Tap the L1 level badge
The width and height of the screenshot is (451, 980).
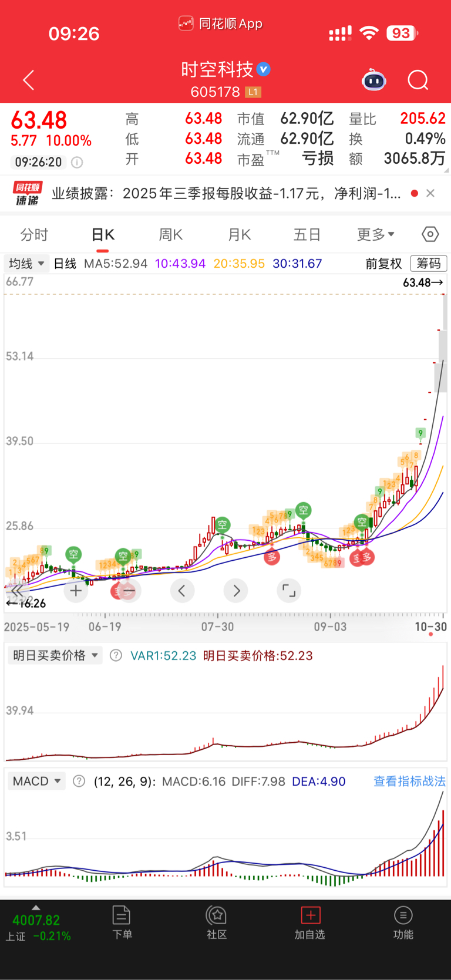click(253, 92)
